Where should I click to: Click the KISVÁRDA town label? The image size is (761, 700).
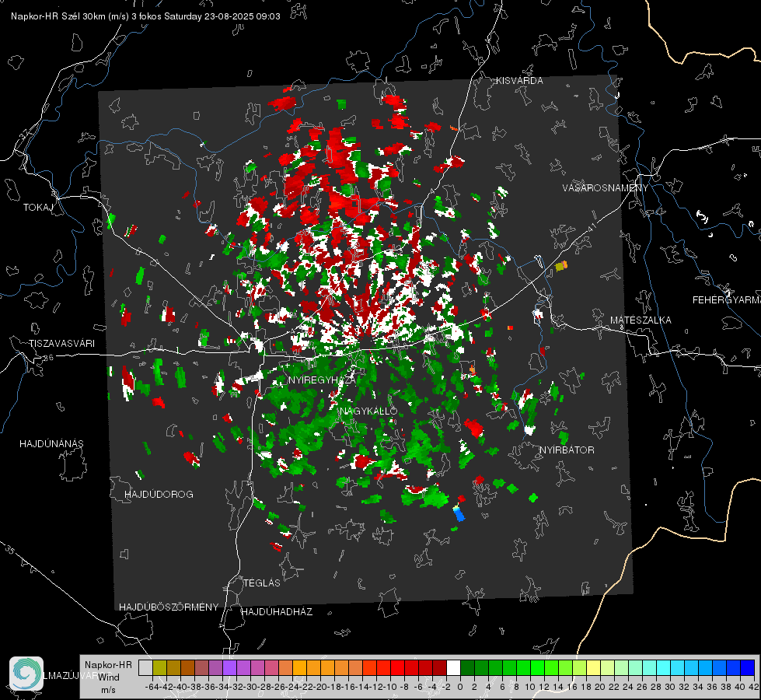point(519,81)
